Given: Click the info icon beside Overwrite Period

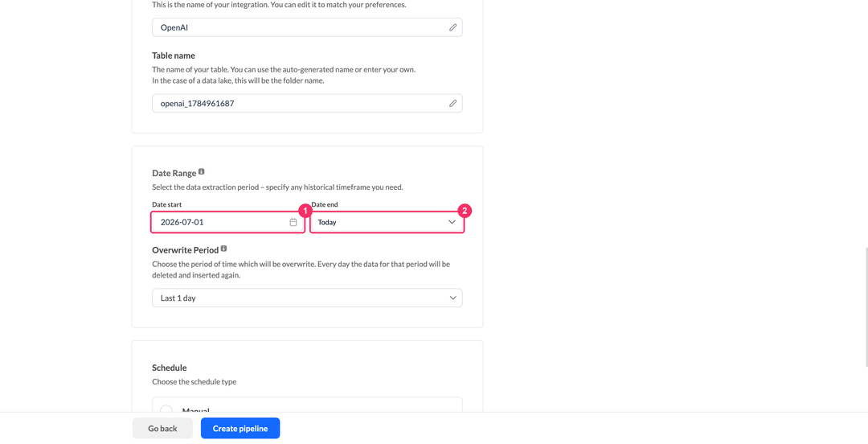Looking at the screenshot, I should point(223,249).
